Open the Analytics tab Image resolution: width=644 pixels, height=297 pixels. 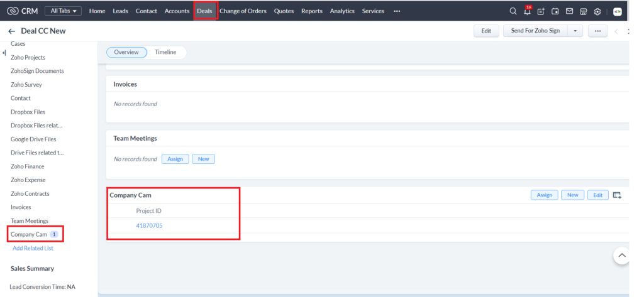[x=342, y=11]
